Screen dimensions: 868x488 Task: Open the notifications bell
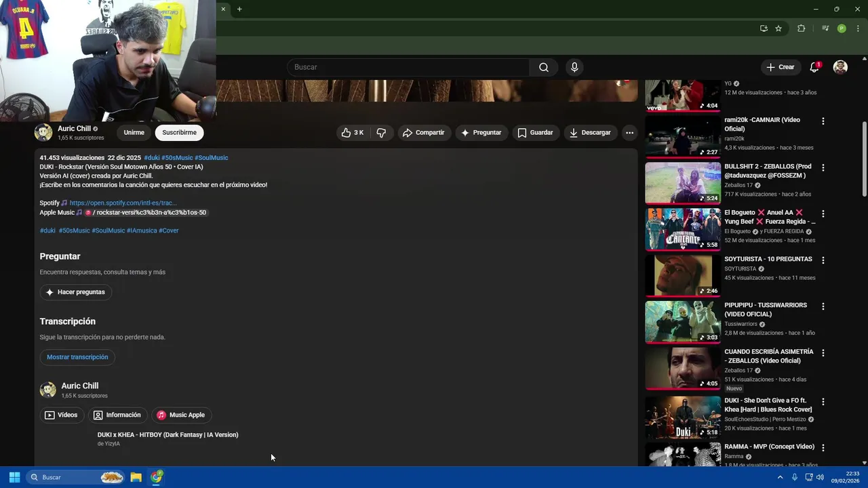[814, 67]
